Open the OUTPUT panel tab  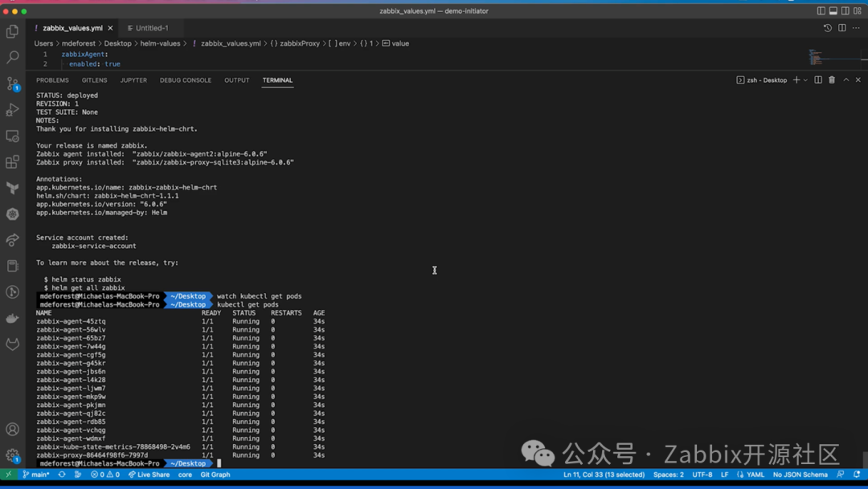tap(236, 80)
